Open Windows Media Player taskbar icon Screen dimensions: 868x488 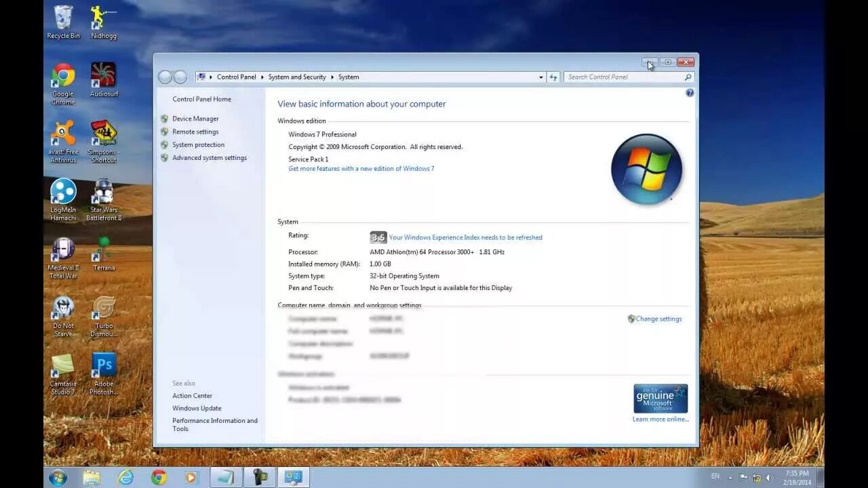point(191,477)
